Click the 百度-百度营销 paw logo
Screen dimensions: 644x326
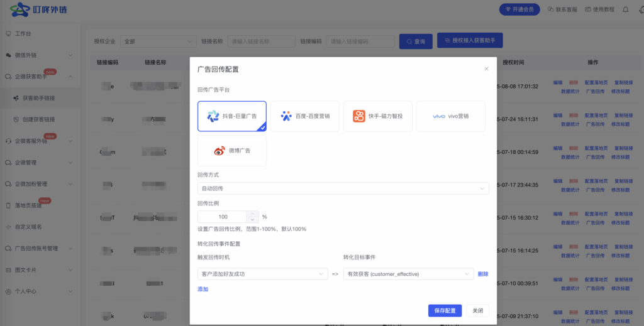tap(286, 116)
